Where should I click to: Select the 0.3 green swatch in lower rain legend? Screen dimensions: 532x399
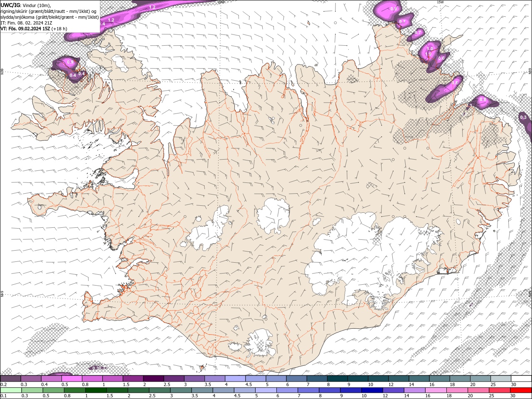(32, 390)
